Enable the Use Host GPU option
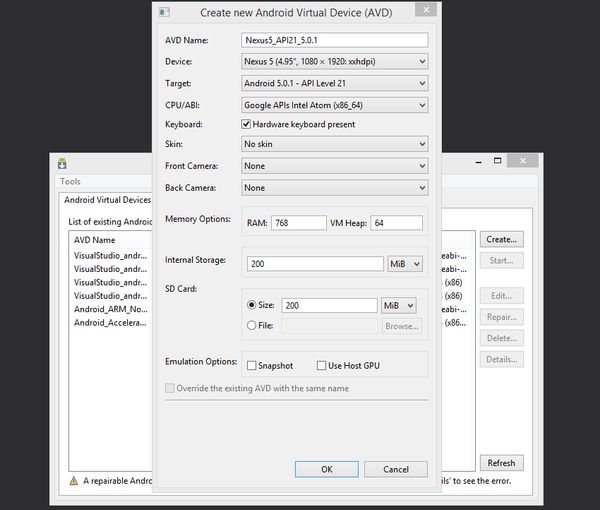 321,366
